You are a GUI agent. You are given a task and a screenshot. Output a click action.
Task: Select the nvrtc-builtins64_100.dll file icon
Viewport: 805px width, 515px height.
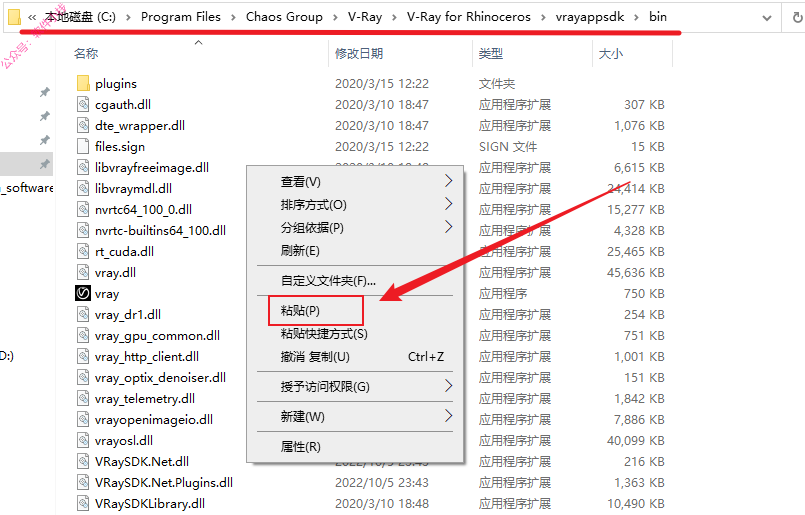83,231
